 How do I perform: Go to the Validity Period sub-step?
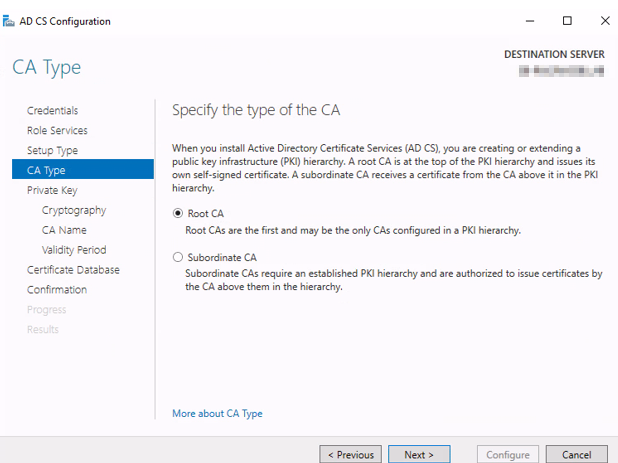click(74, 250)
